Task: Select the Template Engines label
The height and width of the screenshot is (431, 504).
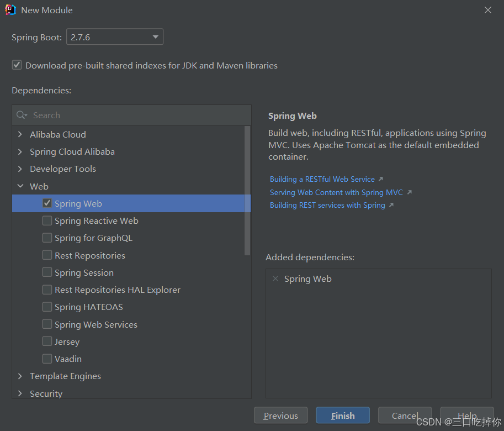Action: tap(65, 376)
